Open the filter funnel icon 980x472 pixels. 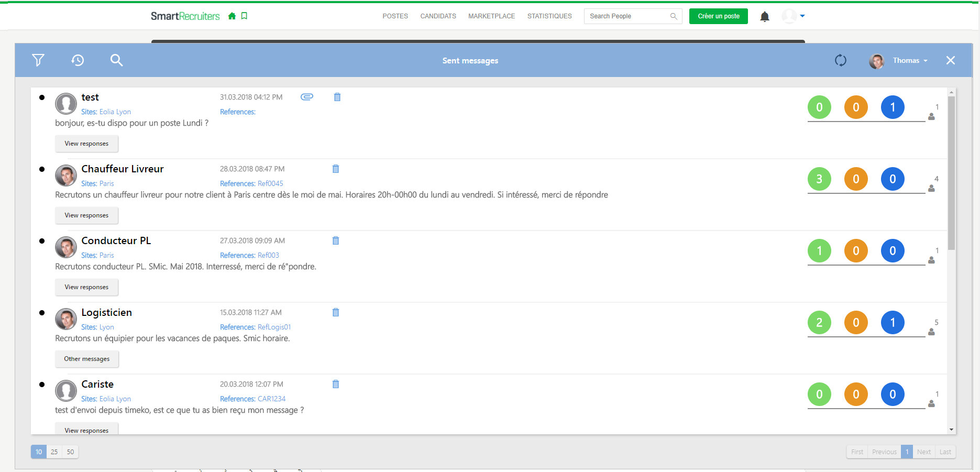pyautogui.click(x=38, y=60)
